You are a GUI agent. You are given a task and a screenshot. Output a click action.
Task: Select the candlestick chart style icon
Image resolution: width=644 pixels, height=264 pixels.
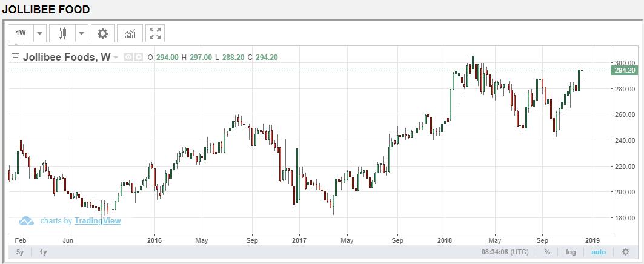click(62, 33)
